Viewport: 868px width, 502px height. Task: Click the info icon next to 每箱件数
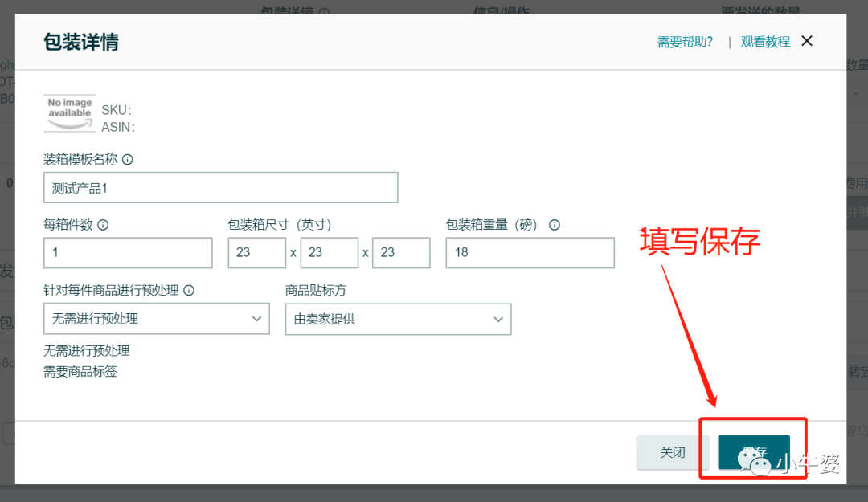click(103, 225)
